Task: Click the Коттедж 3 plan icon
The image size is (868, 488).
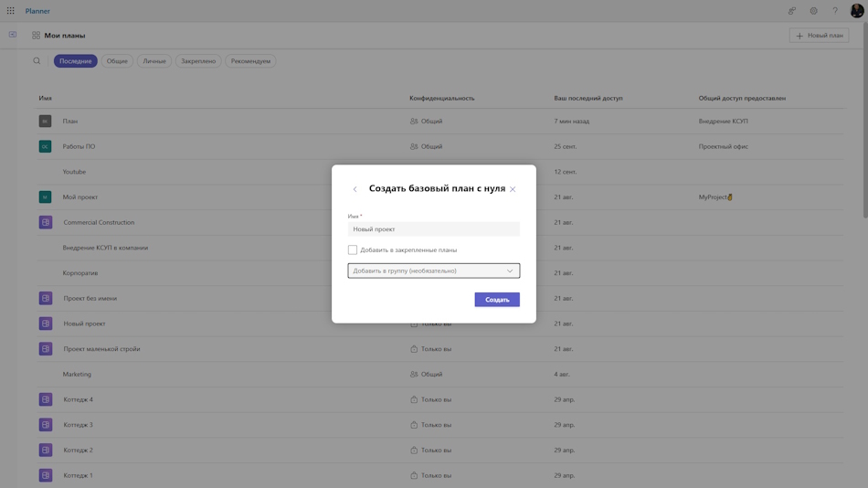Action: [x=46, y=425]
